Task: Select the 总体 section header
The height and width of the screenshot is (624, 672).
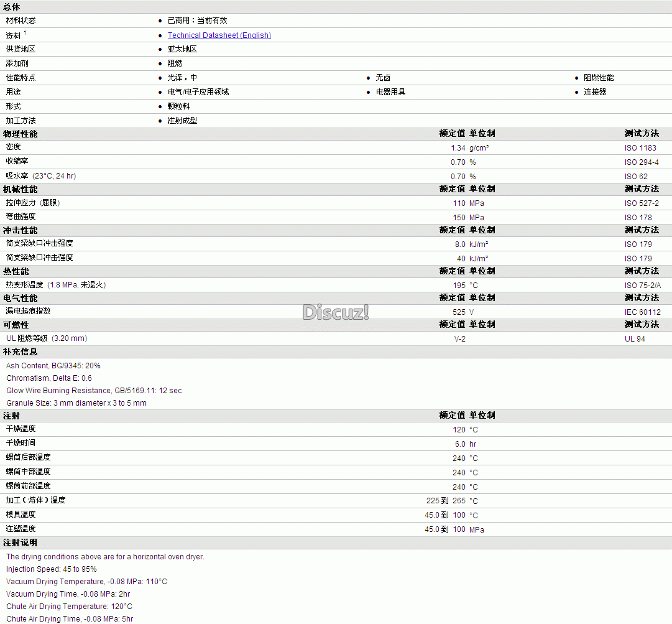Action: (x=12, y=7)
